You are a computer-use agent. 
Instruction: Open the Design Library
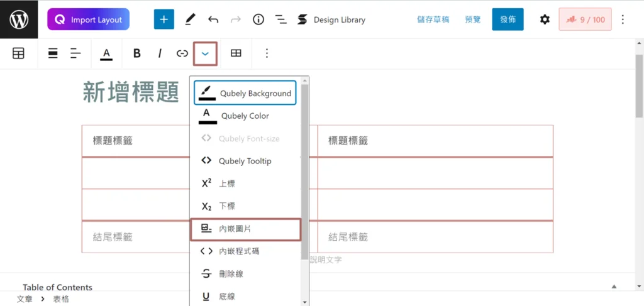[x=331, y=19]
